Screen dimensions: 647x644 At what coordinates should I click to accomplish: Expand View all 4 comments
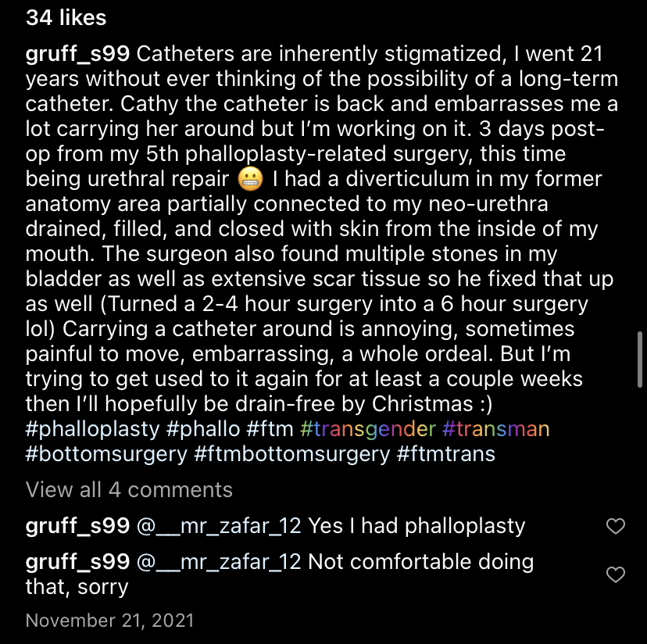[x=129, y=490]
